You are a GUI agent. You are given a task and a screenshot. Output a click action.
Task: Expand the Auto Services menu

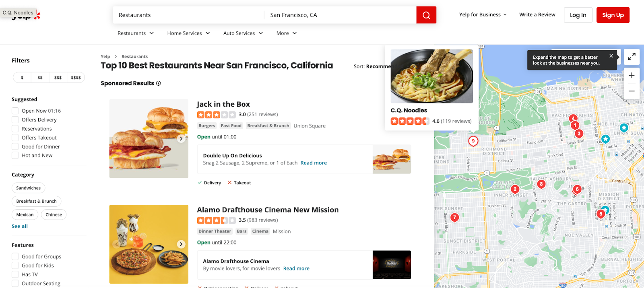coord(243,33)
